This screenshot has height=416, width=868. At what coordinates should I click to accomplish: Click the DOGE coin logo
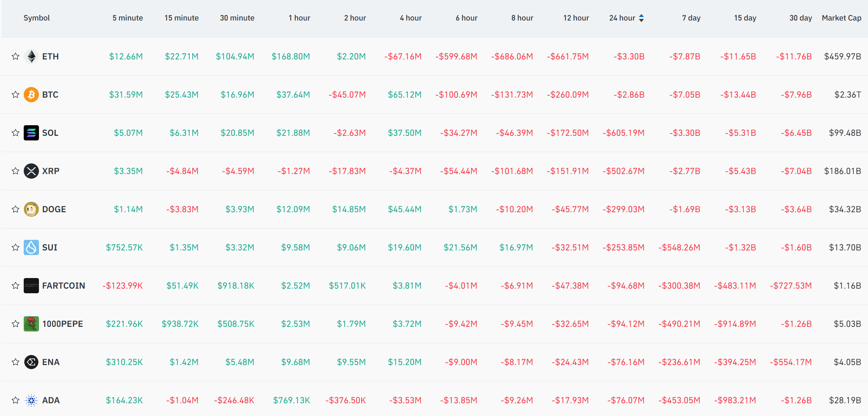[31, 209]
